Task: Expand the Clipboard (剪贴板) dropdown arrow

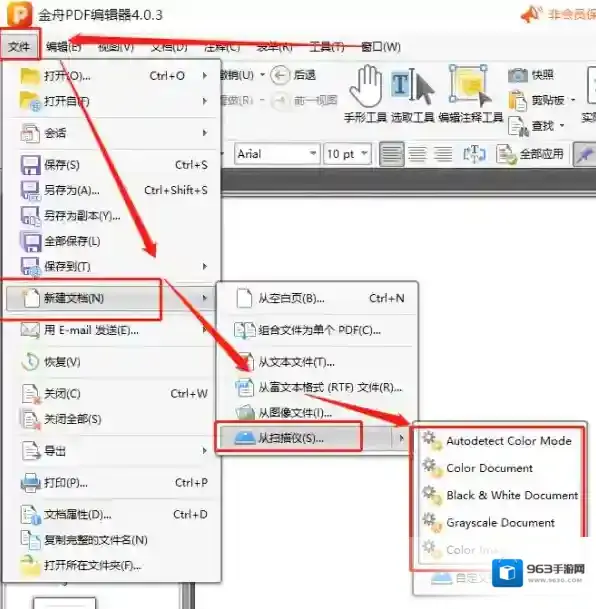Action: pyautogui.click(x=573, y=100)
